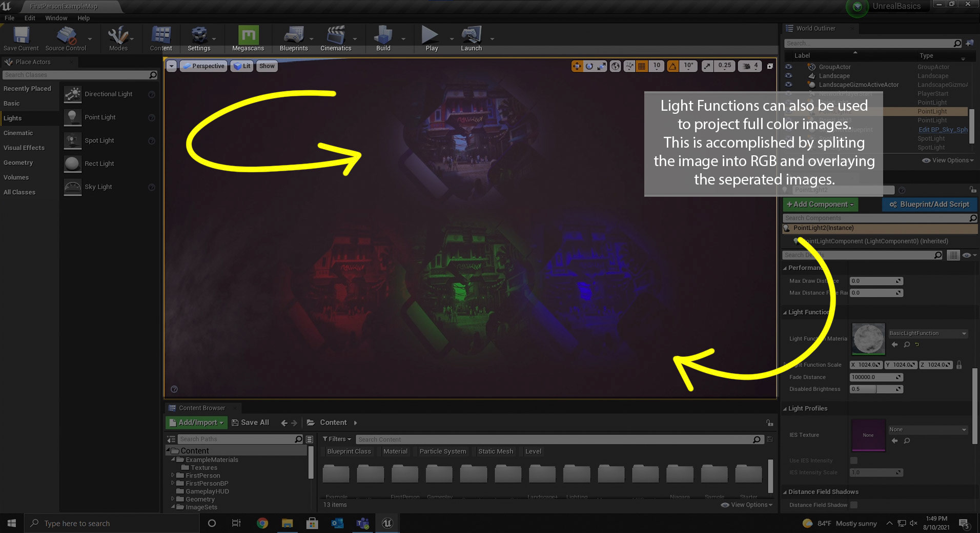This screenshot has height=533, width=980.
Task: Select the Visual Effects category
Action: click(x=30, y=148)
